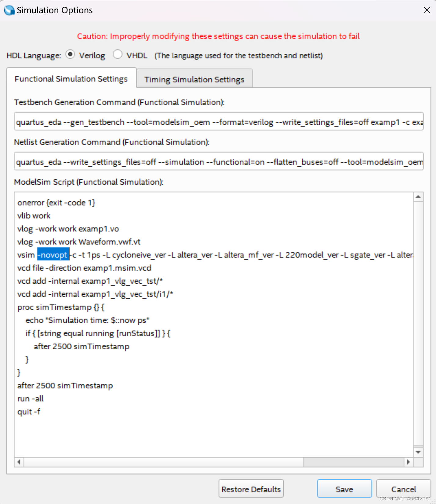
Task: Close the Simulation Options dialog
Action: (x=427, y=10)
